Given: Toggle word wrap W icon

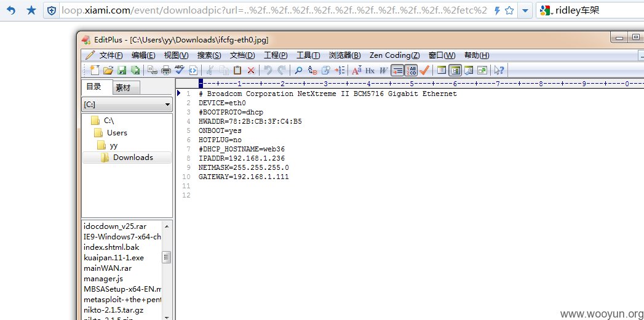Looking at the screenshot, I should pyautogui.click(x=383, y=71).
